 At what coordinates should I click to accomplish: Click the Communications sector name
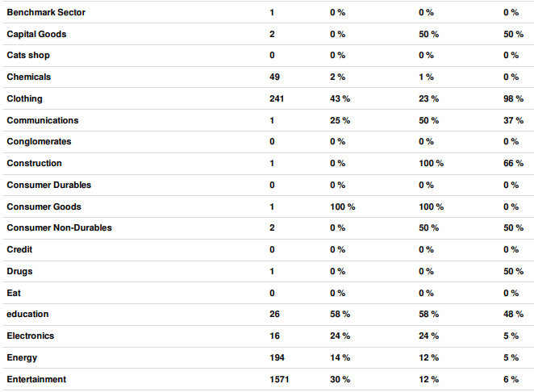coord(43,120)
